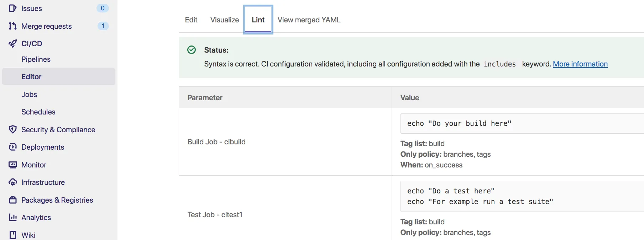Switch to the Edit tab
The height and width of the screenshot is (240, 644).
191,20
